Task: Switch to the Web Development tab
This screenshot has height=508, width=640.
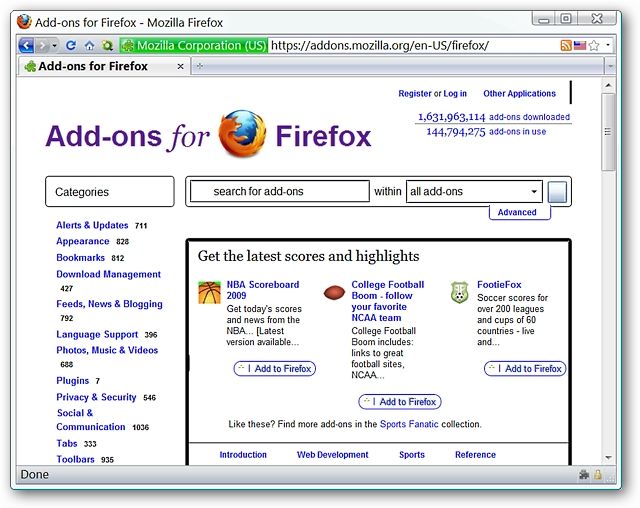Action: click(333, 455)
